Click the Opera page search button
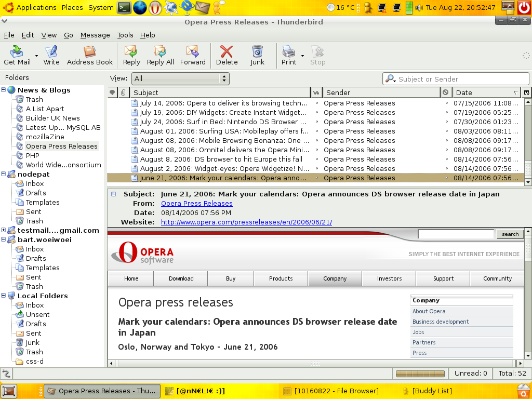Viewport: 532px width, 399px height. [x=510, y=234]
